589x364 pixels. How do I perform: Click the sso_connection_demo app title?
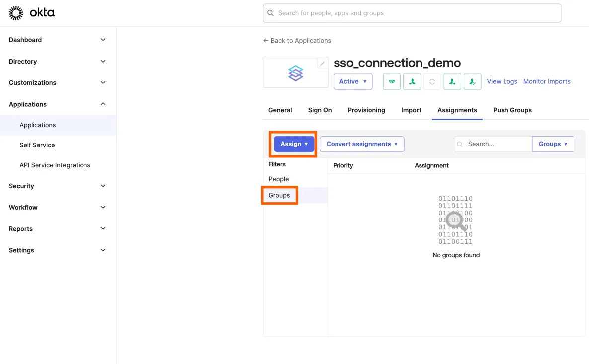click(397, 63)
